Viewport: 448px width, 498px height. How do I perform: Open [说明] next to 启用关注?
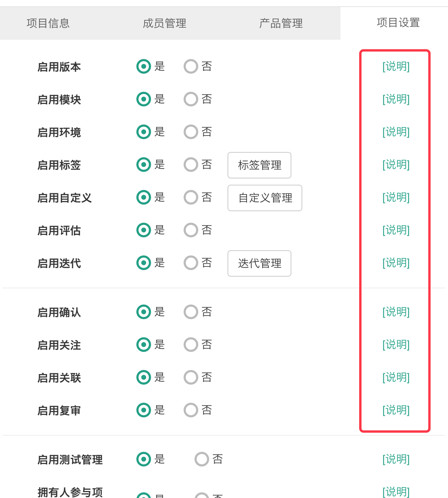[396, 344]
